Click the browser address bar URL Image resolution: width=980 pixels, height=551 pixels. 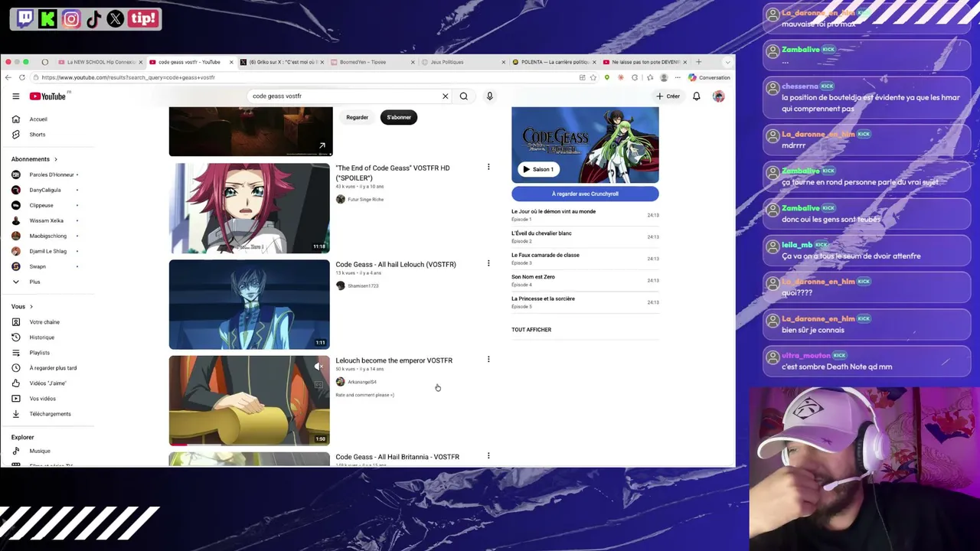click(x=128, y=77)
